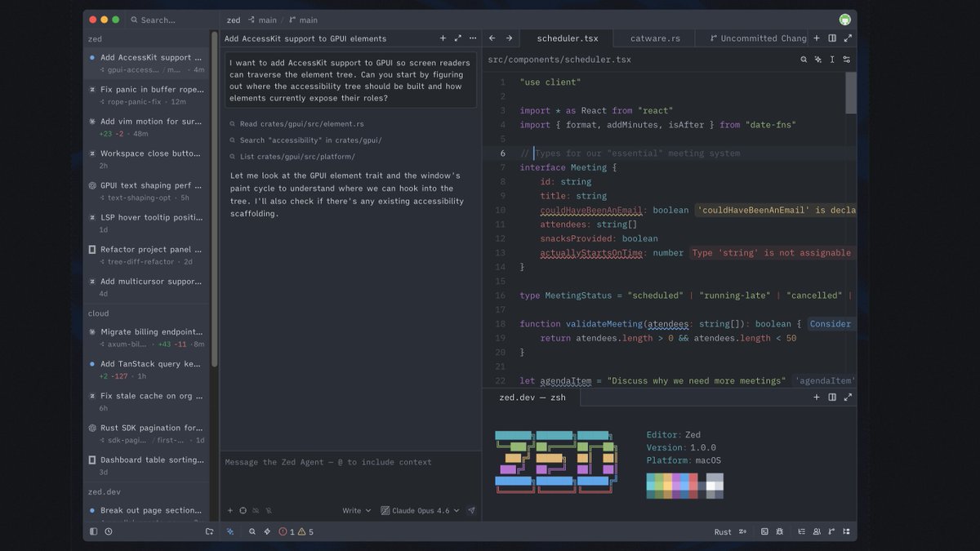Image resolution: width=980 pixels, height=551 pixels.
Task: Send the message with paper plane icon
Action: pyautogui.click(x=471, y=511)
